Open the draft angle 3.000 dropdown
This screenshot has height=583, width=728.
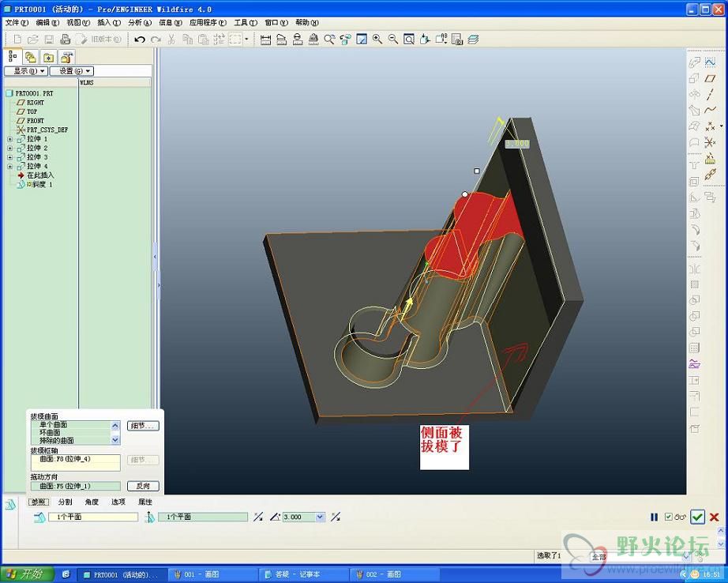(x=320, y=517)
